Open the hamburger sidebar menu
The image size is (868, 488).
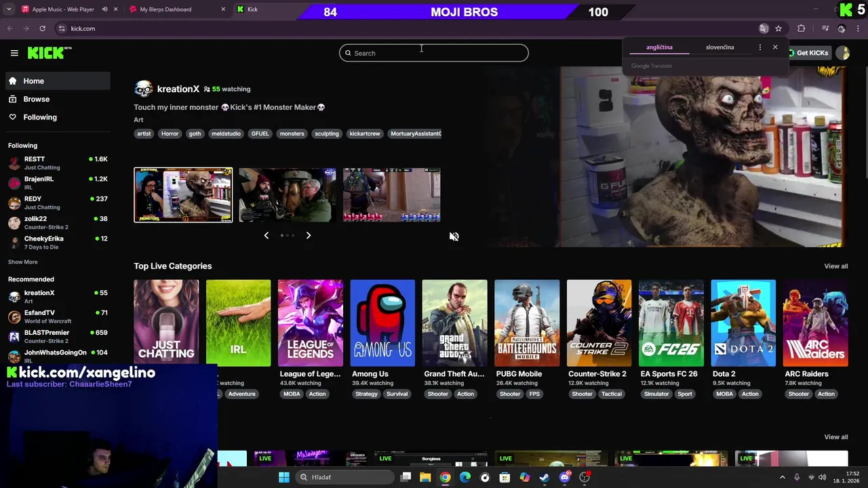tap(14, 53)
